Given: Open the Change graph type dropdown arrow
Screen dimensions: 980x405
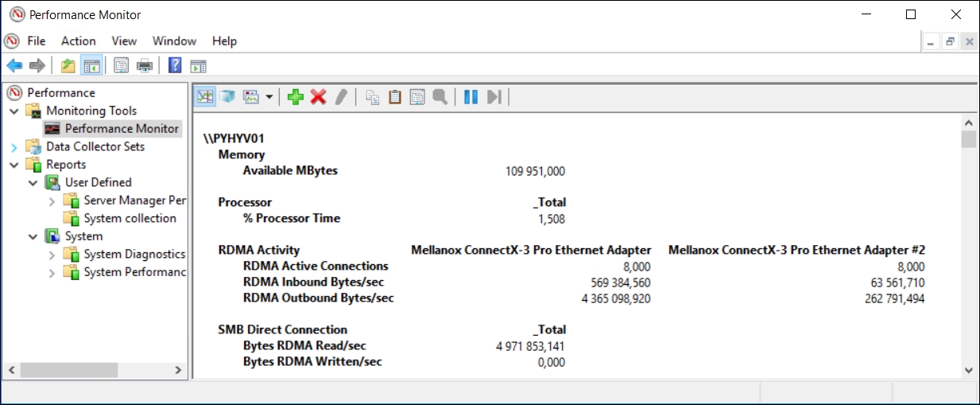Looking at the screenshot, I should coord(269,97).
